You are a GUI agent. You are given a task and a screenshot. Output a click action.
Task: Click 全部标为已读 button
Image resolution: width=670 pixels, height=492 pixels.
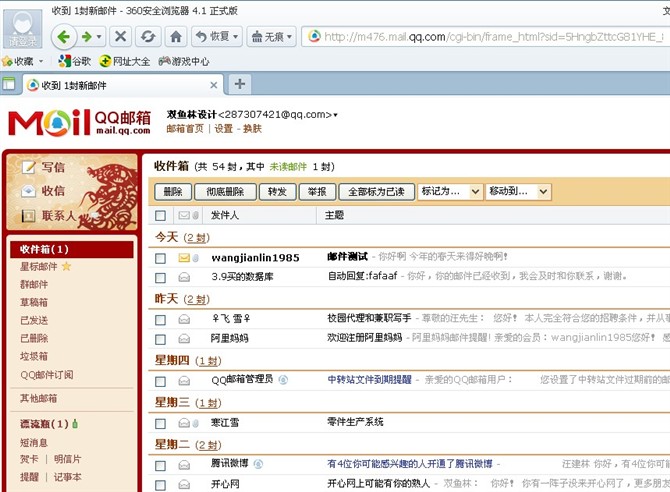point(376,192)
